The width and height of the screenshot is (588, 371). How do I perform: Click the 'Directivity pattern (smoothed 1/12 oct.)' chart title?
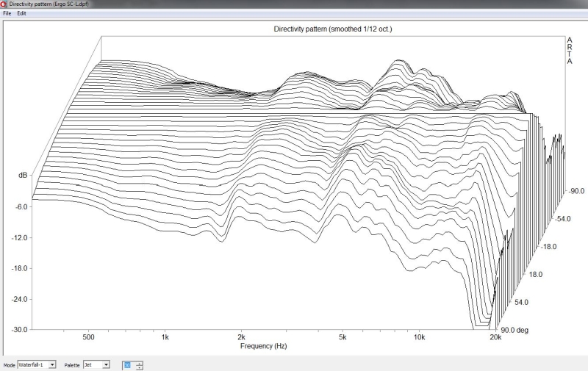point(333,29)
